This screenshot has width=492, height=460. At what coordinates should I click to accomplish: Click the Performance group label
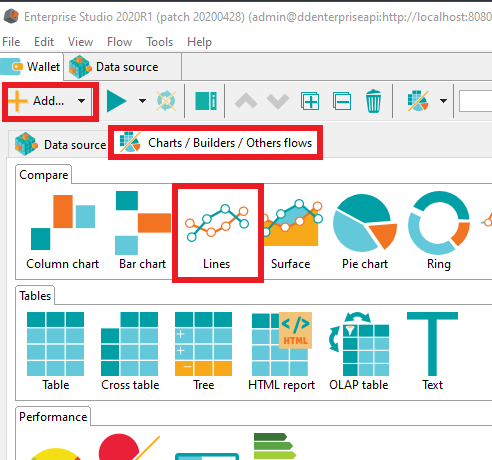point(53,417)
